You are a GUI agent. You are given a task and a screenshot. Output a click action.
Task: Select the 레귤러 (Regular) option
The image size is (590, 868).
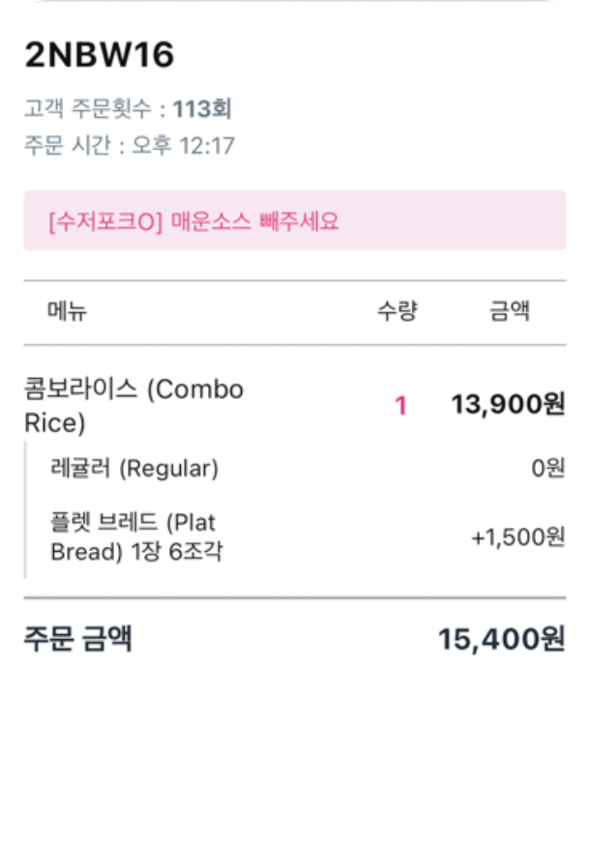pyautogui.click(x=134, y=469)
